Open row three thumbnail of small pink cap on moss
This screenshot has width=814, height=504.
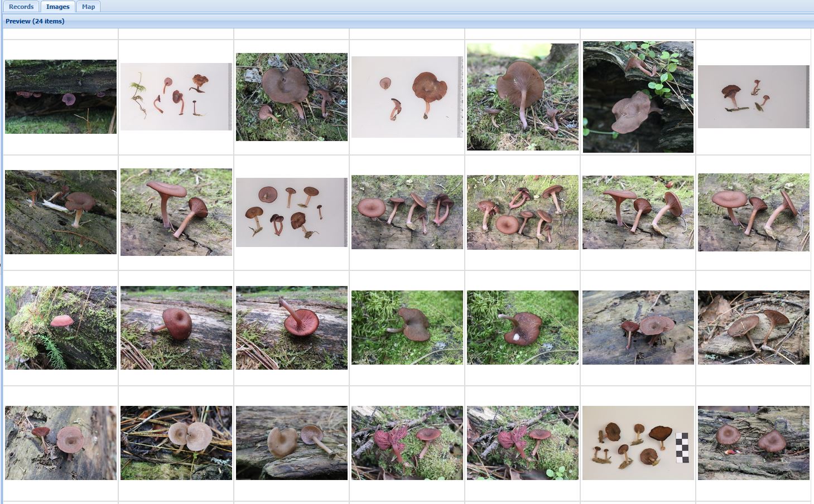[61, 328]
